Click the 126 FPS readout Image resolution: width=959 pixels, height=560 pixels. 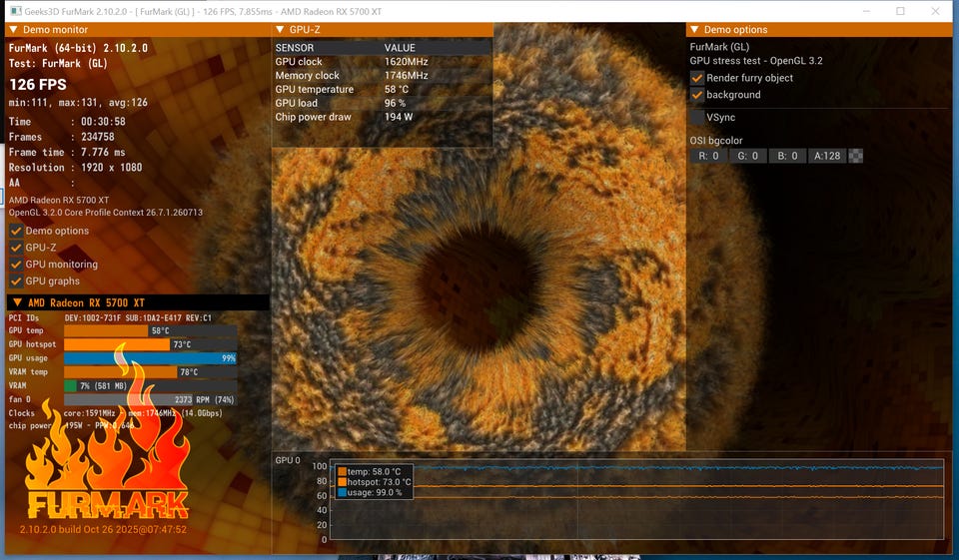(38, 85)
